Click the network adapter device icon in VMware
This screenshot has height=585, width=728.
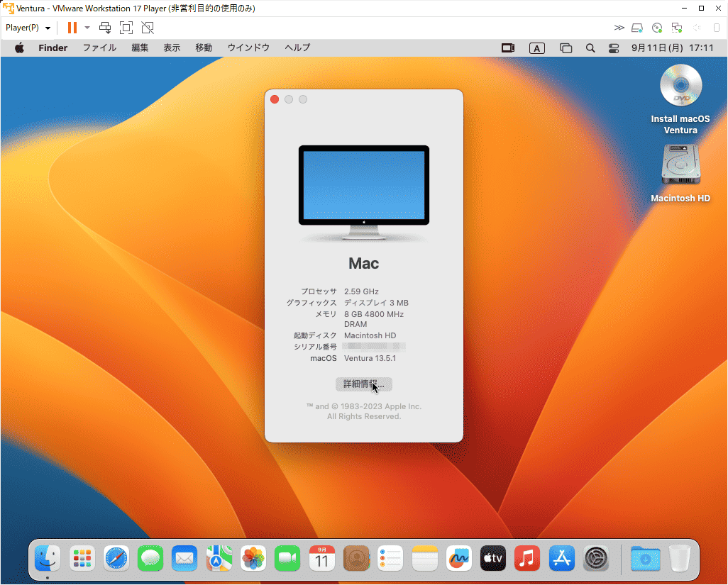point(677,28)
